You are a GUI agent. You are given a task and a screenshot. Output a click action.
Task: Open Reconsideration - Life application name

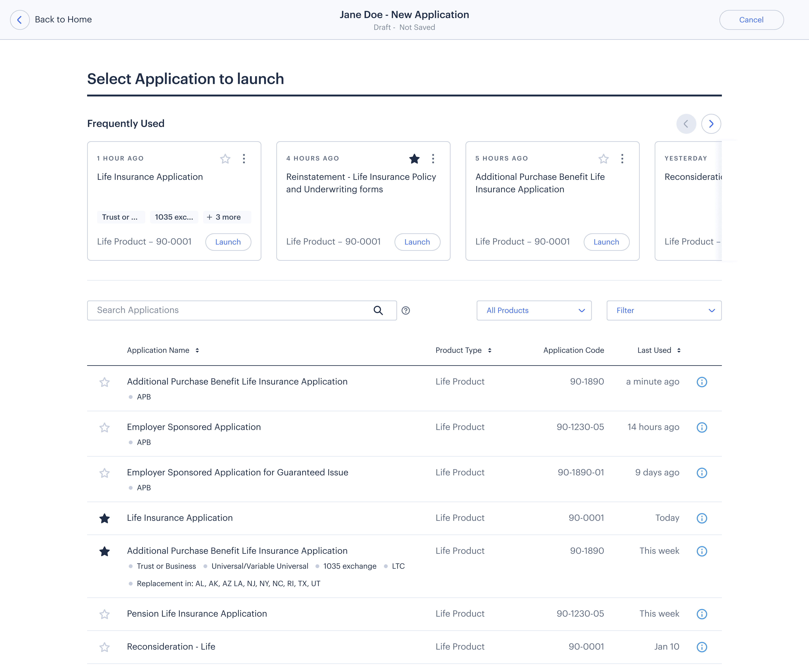click(171, 647)
